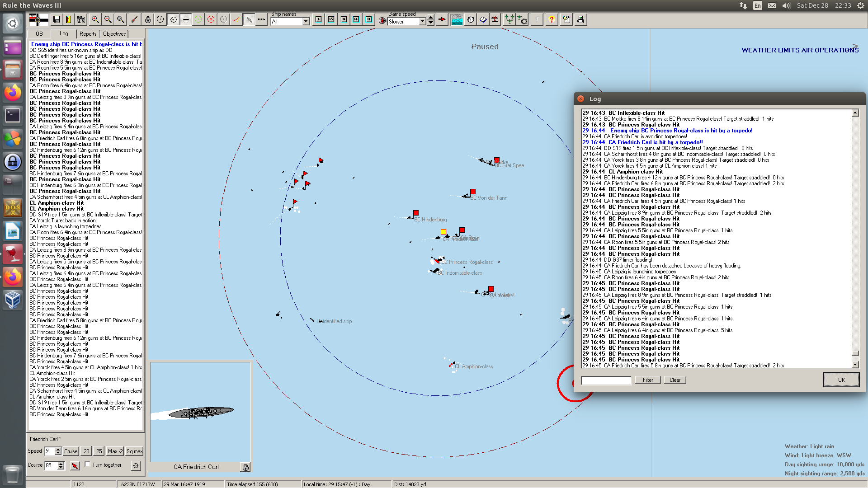Click the Log filter text input field
868x488 pixels.
606,380
